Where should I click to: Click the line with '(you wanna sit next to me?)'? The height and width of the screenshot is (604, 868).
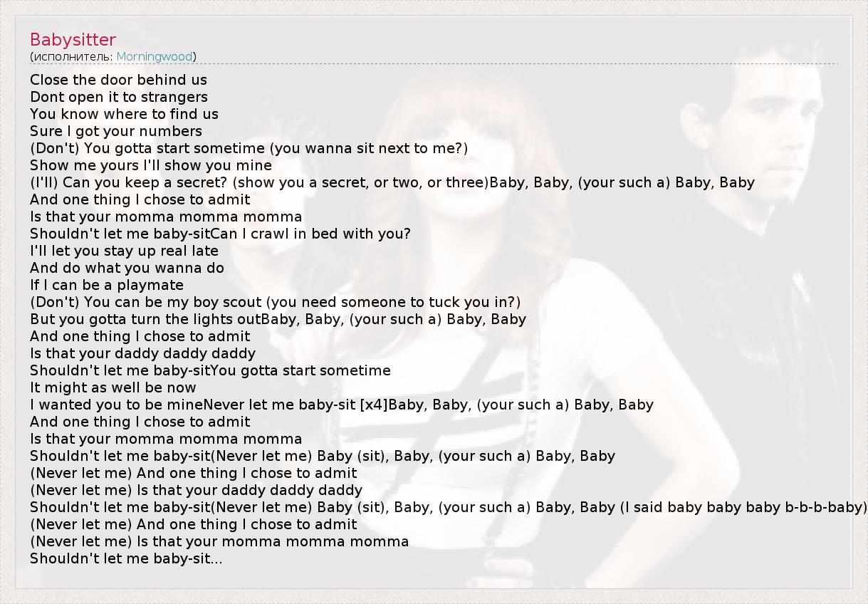point(249,148)
